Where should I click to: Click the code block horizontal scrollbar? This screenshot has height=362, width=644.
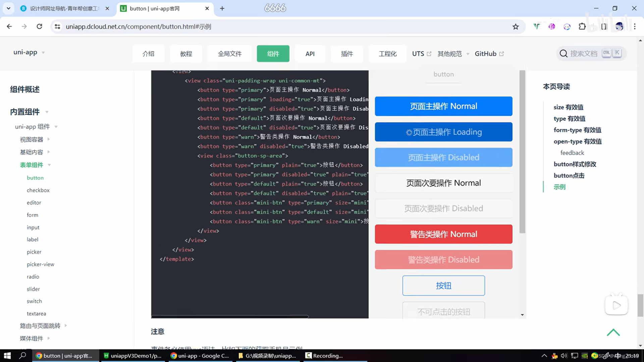pos(230,316)
